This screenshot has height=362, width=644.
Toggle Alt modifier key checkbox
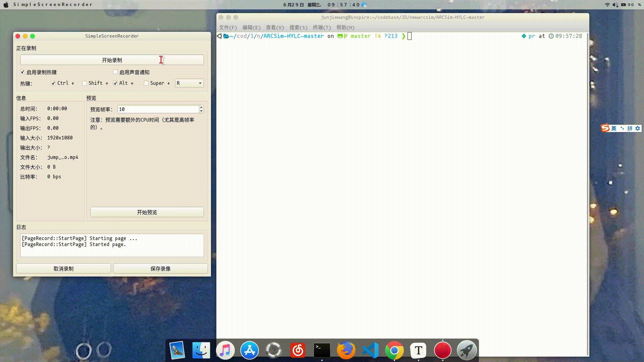[115, 83]
